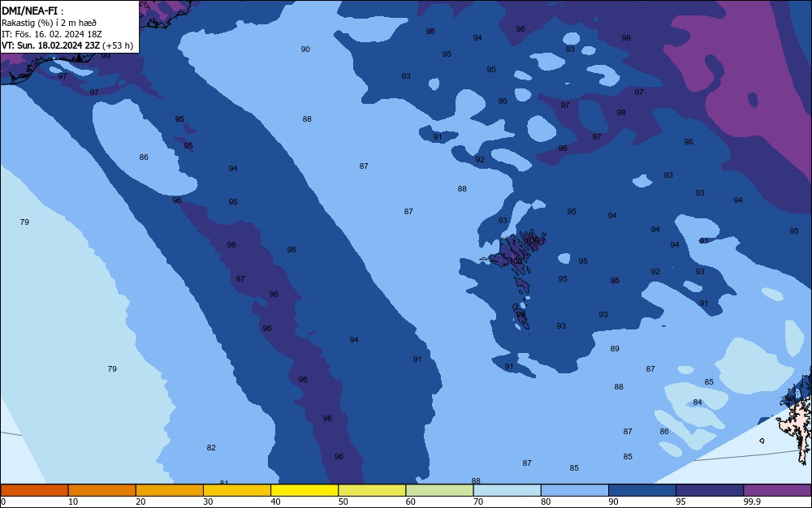
Task: Click the '20' legend scale label
Action: [x=140, y=502]
